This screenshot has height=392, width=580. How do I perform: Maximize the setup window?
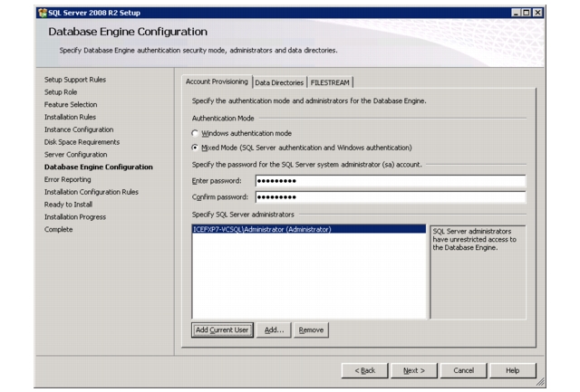pyautogui.click(x=527, y=13)
